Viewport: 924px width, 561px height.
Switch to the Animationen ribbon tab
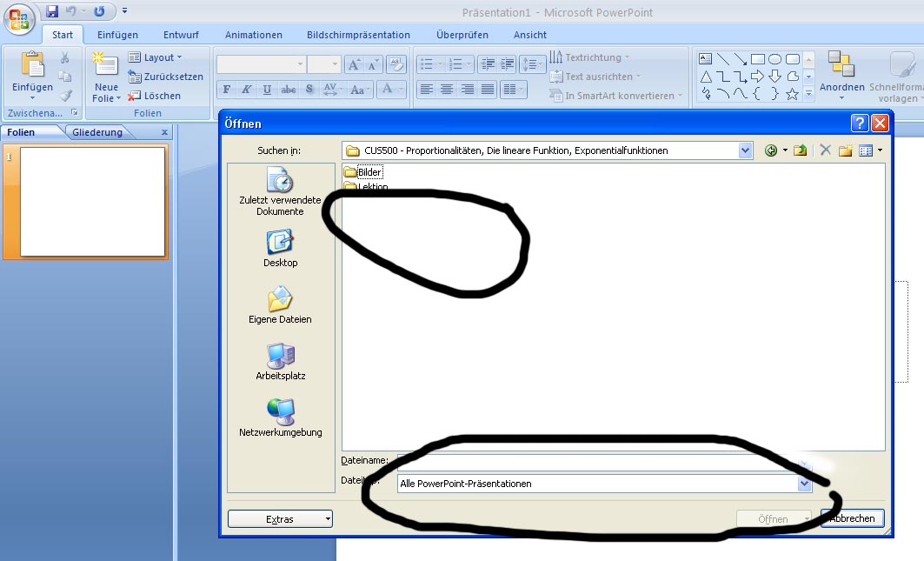[254, 35]
